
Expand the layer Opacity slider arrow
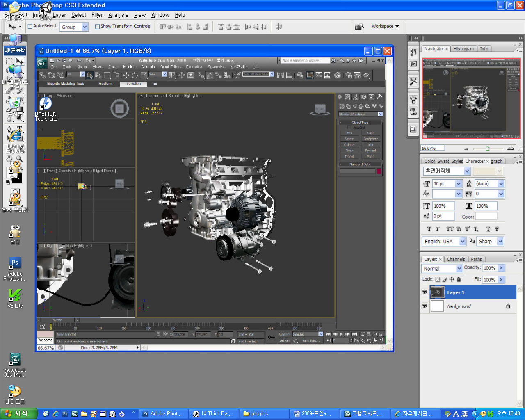click(501, 268)
